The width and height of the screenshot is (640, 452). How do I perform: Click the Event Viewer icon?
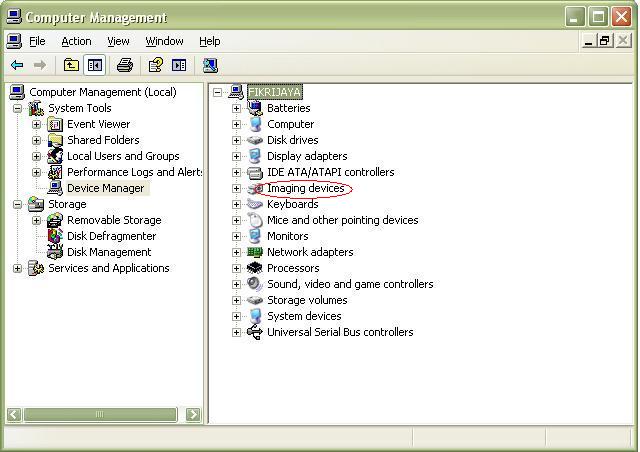coord(55,124)
